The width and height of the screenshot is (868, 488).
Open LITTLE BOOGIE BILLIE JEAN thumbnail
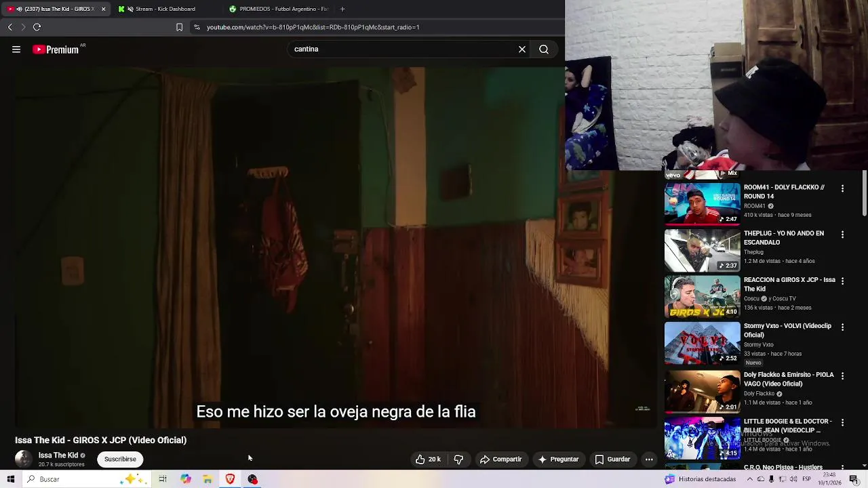[702, 438]
